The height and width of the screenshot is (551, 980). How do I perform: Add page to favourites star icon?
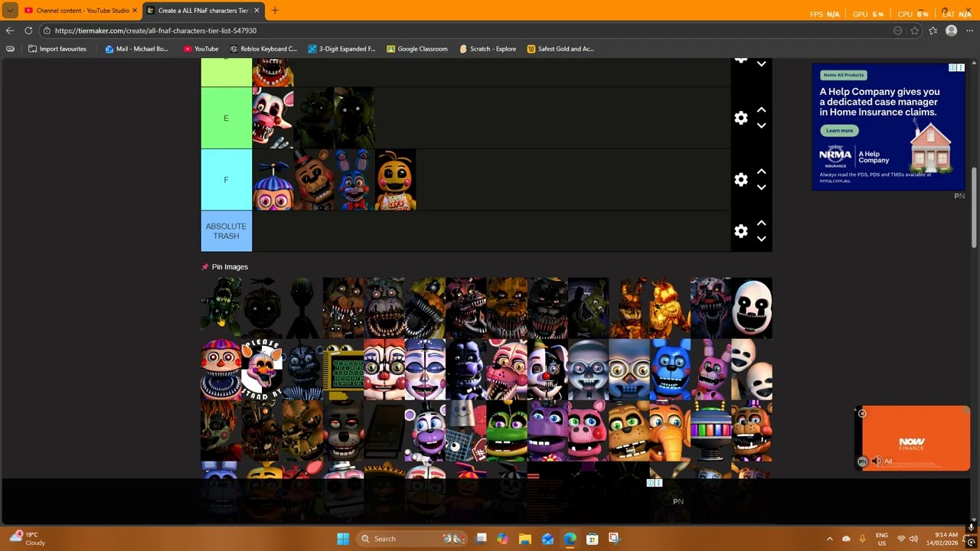tap(915, 31)
